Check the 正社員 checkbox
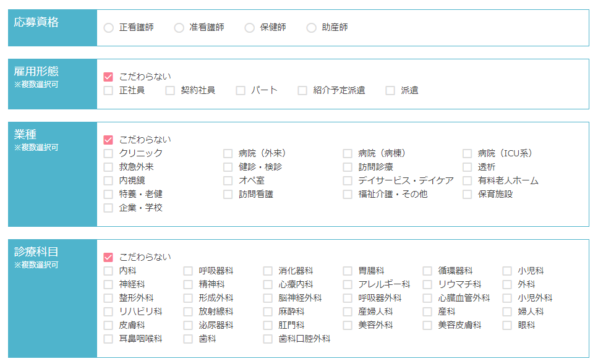The width and height of the screenshot is (598, 364). pos(108,91)
